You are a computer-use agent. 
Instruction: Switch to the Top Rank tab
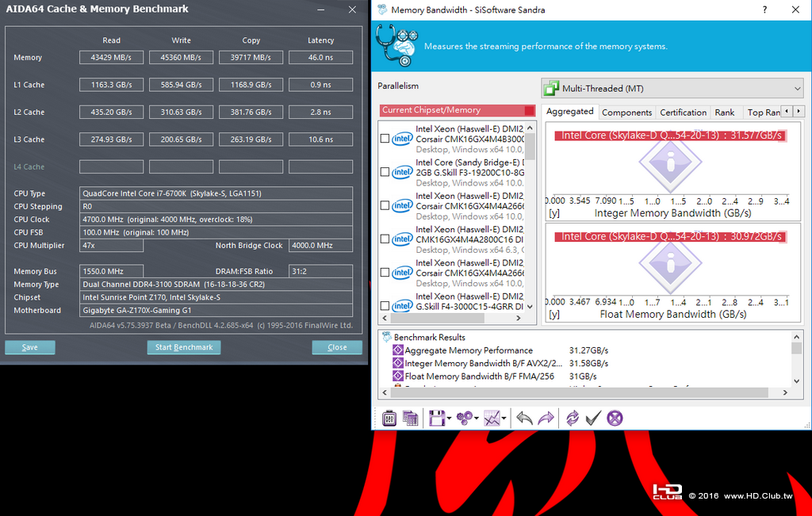tap(764, 113)
